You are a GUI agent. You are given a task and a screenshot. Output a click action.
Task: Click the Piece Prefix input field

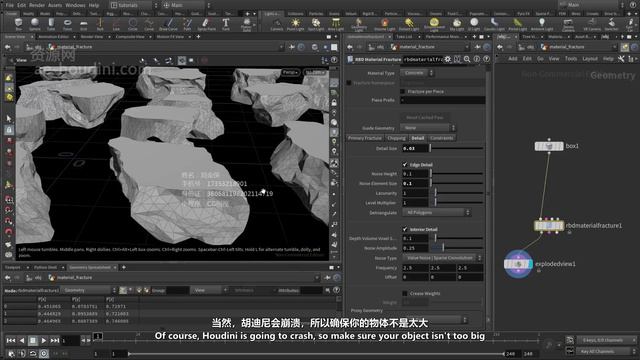click(x=442, y=100)
